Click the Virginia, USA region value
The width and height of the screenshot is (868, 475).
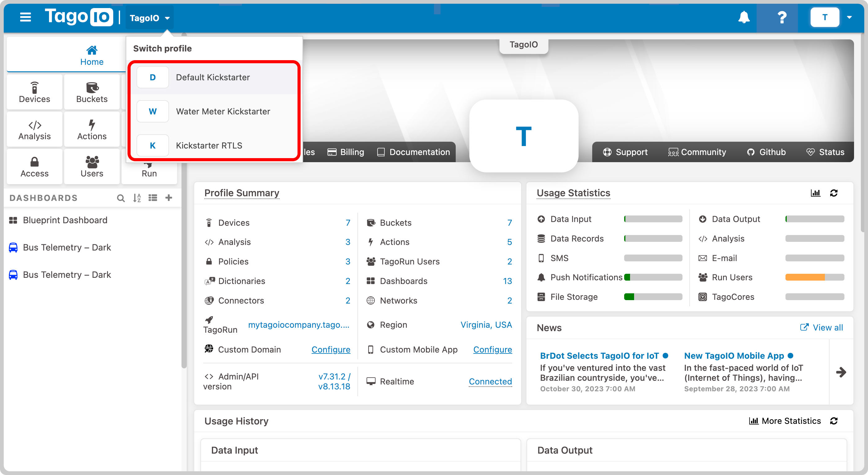[x=486, y=324]
